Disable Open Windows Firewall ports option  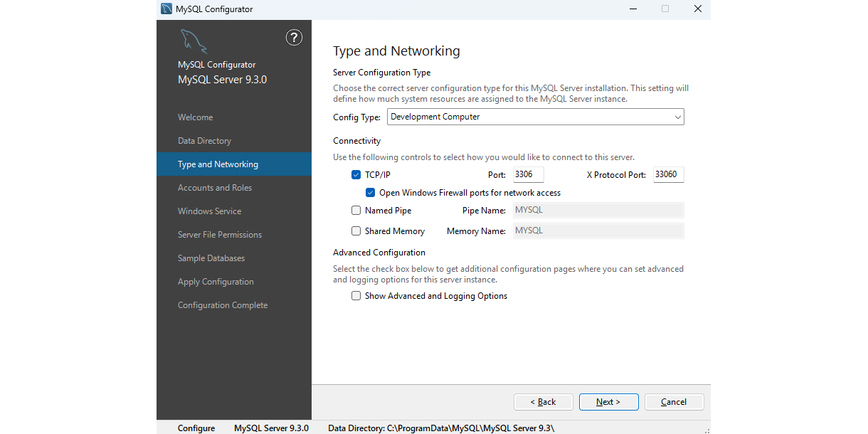(x=371, y=193)
